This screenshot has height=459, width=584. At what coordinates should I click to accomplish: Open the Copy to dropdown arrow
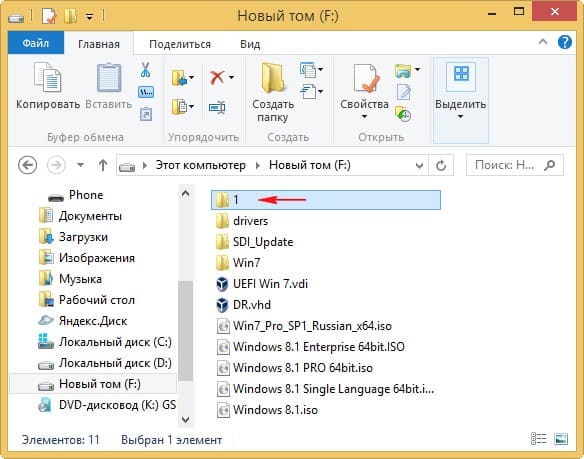coord(191,107)
